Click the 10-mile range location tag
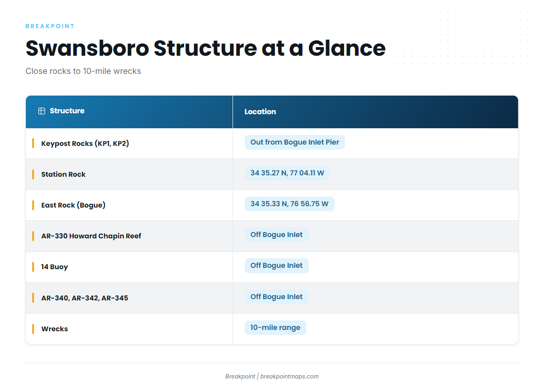544x392 pixels. (276, 328)
